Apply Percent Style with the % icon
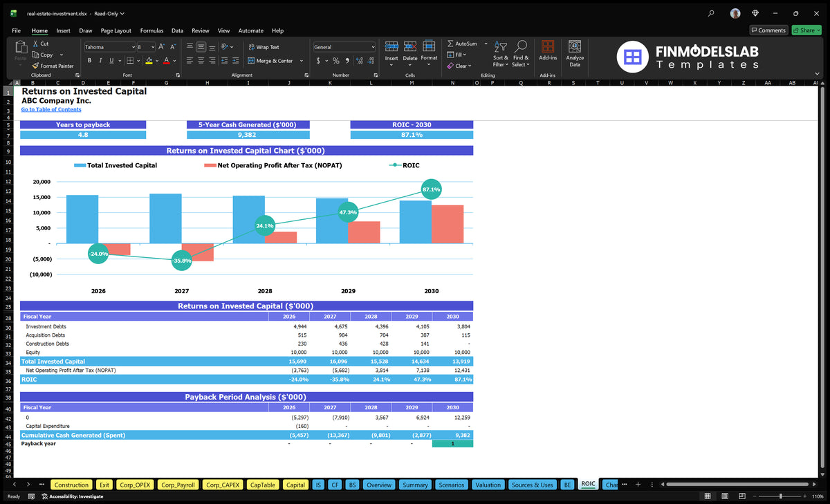 pyautogui.click(x=336, y=61)
